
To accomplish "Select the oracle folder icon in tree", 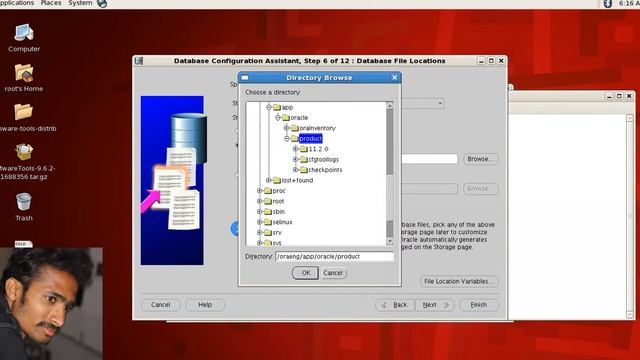I will [286, 118].
